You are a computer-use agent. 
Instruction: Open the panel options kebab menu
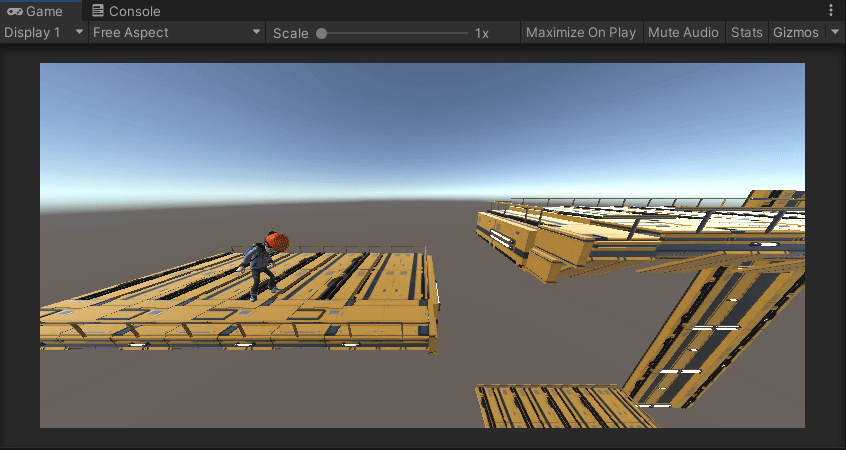[831, 10]
